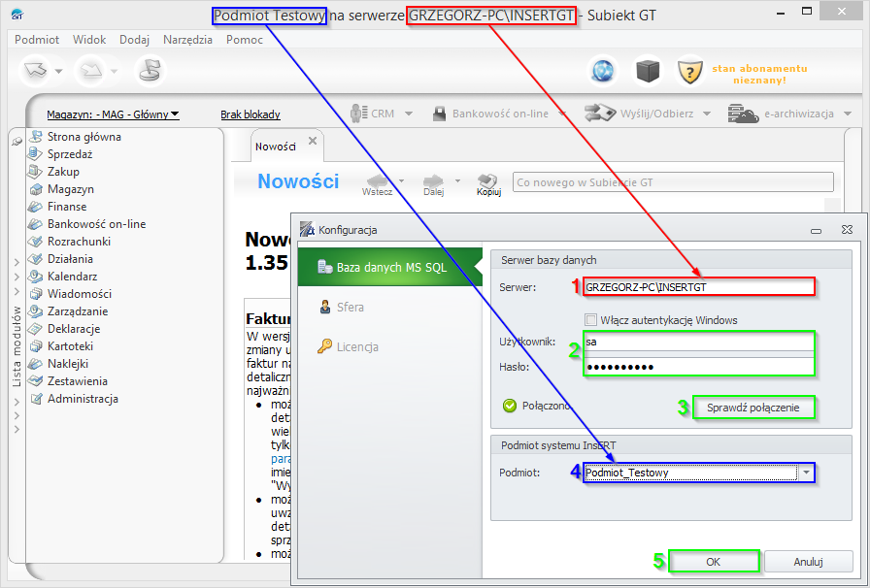This screenshot has width=870, height=588.
Task: Open the back arrow history dropdown
Action: click(x=59, y=71)
